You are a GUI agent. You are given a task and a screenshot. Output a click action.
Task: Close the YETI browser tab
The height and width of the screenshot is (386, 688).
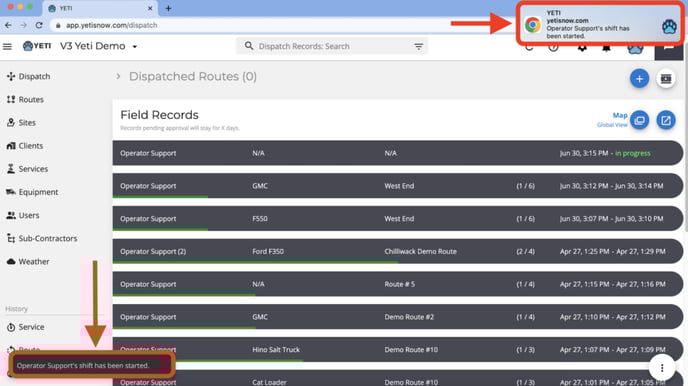pyautogui.click(x=150, y=8)
